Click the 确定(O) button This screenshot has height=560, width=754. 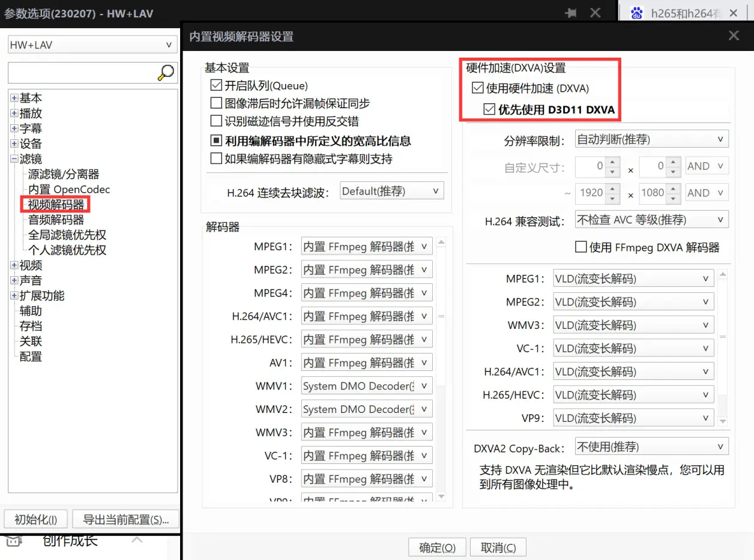pos(437,547)
